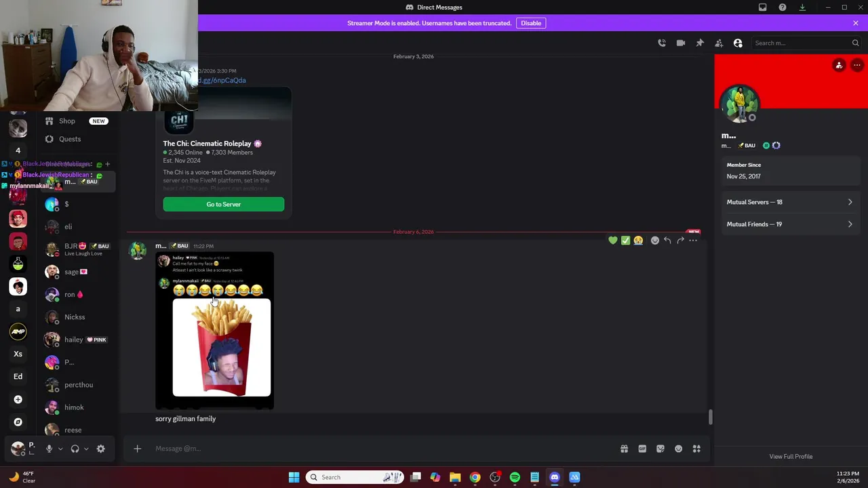Image resolution: width=868 pixels, height=488 pixels.
Task: Open Chrome from the taskbar
Action: 475,477
